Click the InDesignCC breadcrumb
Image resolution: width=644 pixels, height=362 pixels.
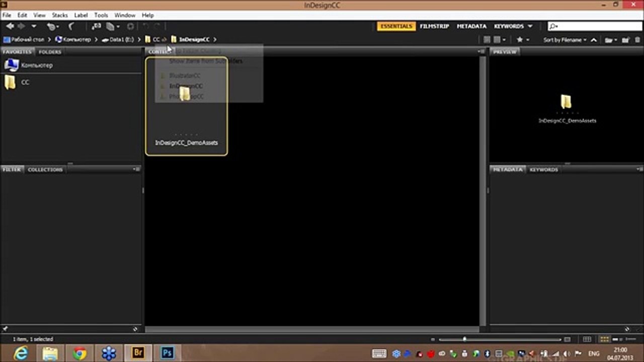190,39
